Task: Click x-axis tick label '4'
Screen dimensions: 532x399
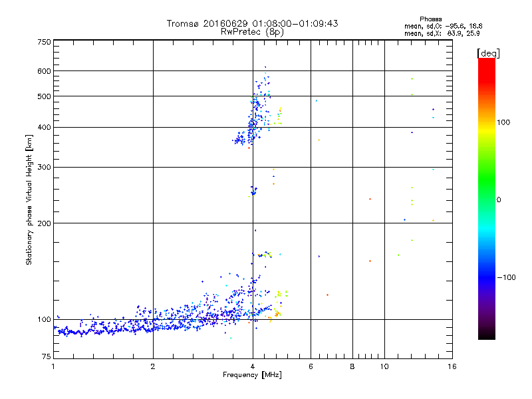Action: (x=253, y=366)
